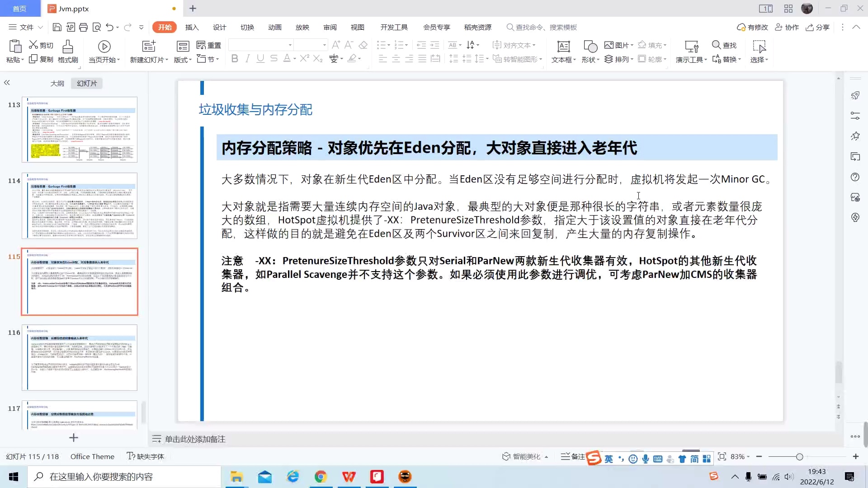Switch to the 插入 ribbon tab
Screen dimensions: 868x488
192,27
